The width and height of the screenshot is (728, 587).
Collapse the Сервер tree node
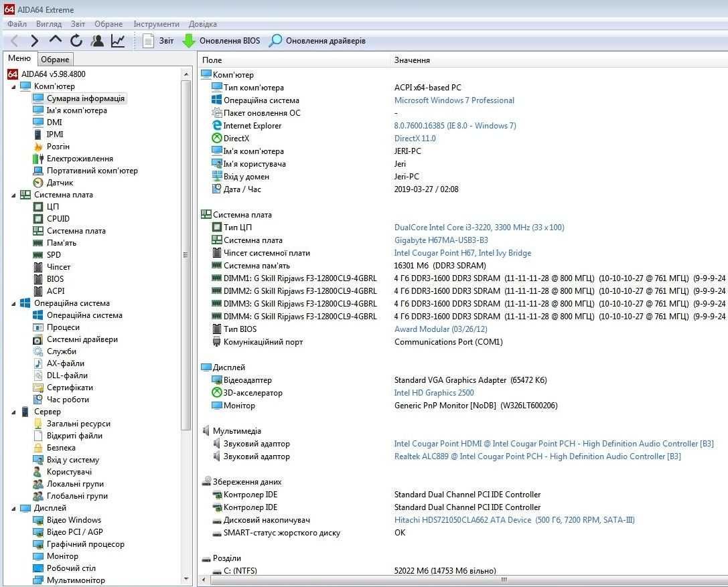tap(13, 412)
